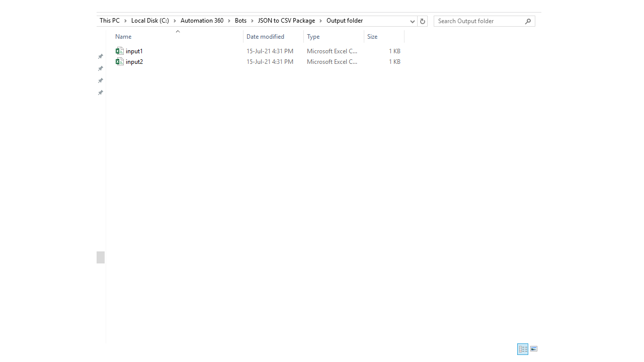Open Automation 360 folder in breadcrumb
This screenshot has height=362, width=644.
click(202, 21)
